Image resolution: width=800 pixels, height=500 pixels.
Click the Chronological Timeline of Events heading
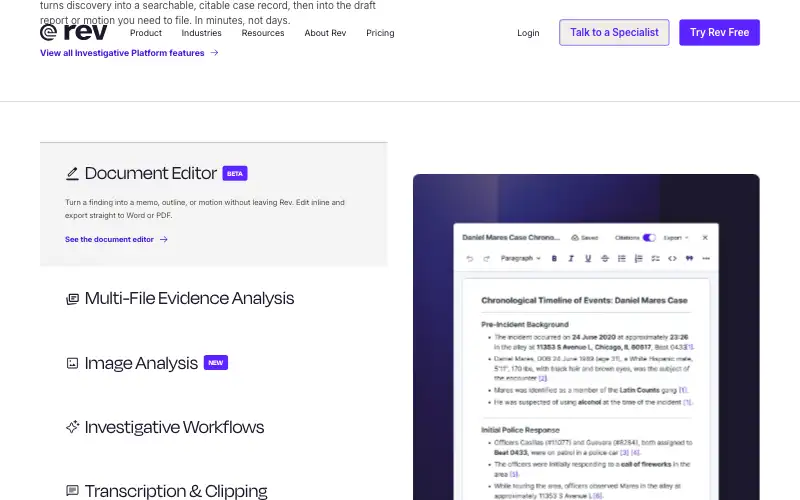pyautogui.click(x=584, y=301)
